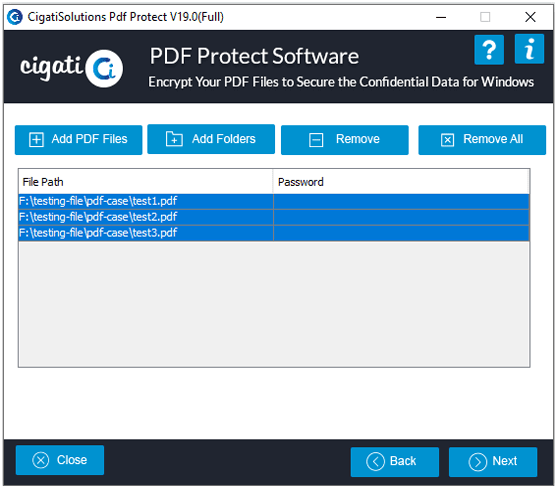Click the plus icon on Add PDF Files

pos(36,140)
